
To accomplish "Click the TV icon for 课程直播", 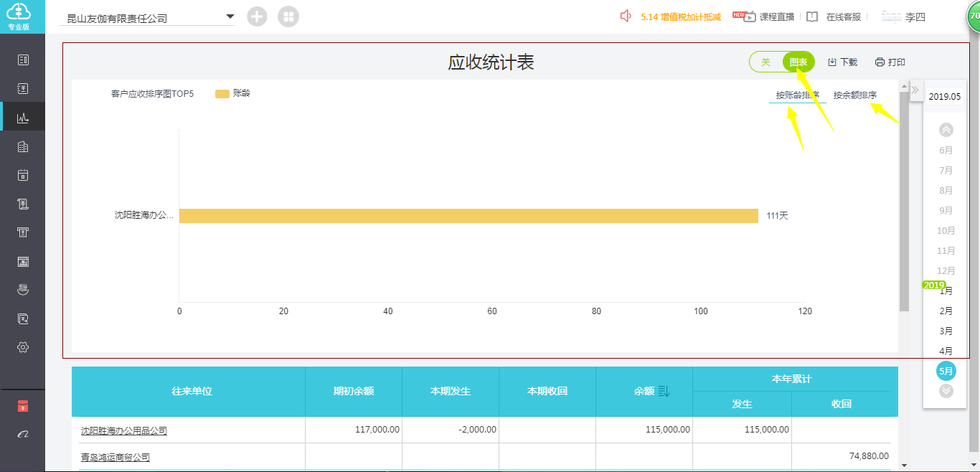I will coord(750,16).
